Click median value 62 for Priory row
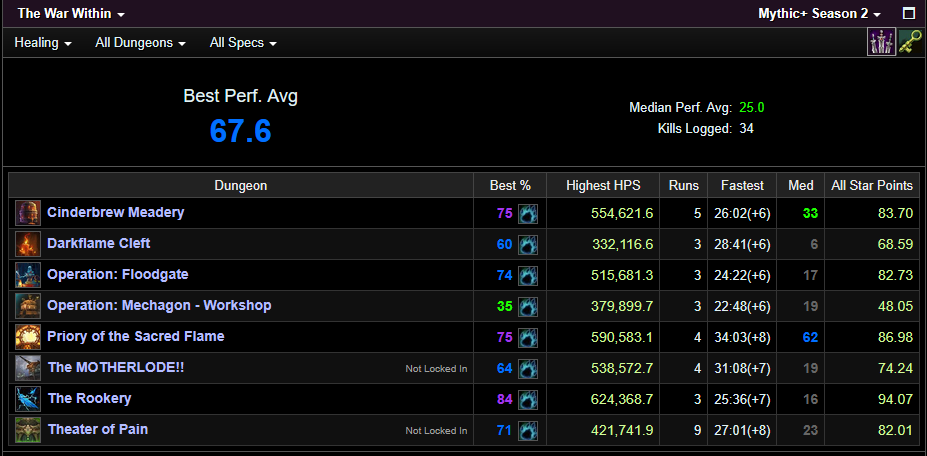The height and width of the screenshot is (456, 927). click(811, 337)
